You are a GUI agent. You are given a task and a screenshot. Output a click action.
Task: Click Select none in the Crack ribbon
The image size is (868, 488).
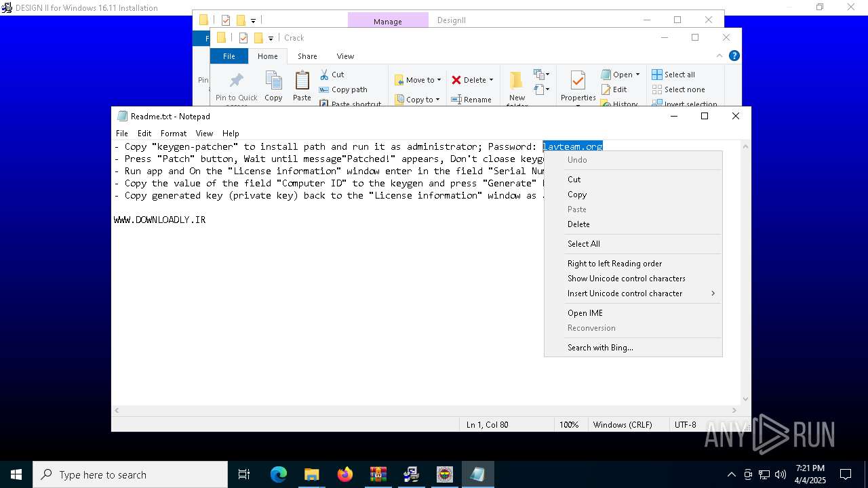678,89
